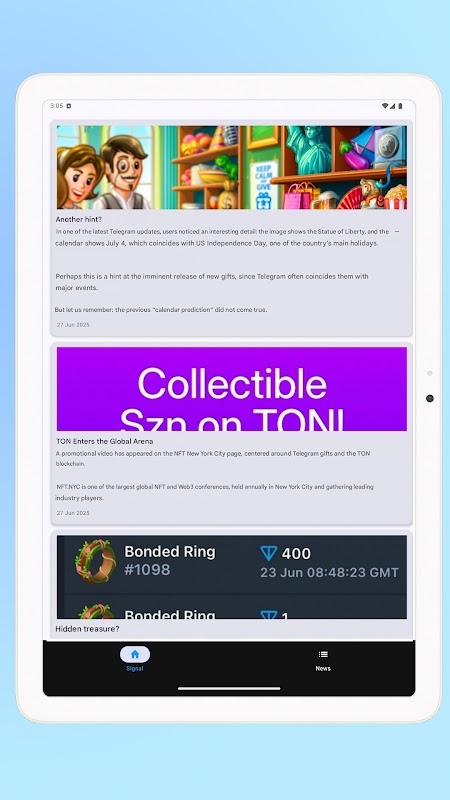Switch to the News tab label

coord(323,668)
